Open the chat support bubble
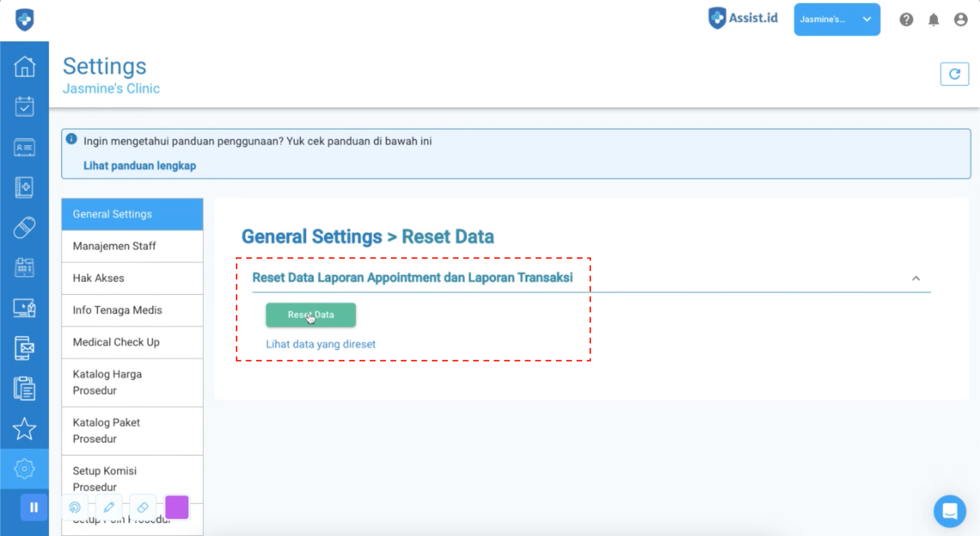The image size is (980, 536). (950, 511)
